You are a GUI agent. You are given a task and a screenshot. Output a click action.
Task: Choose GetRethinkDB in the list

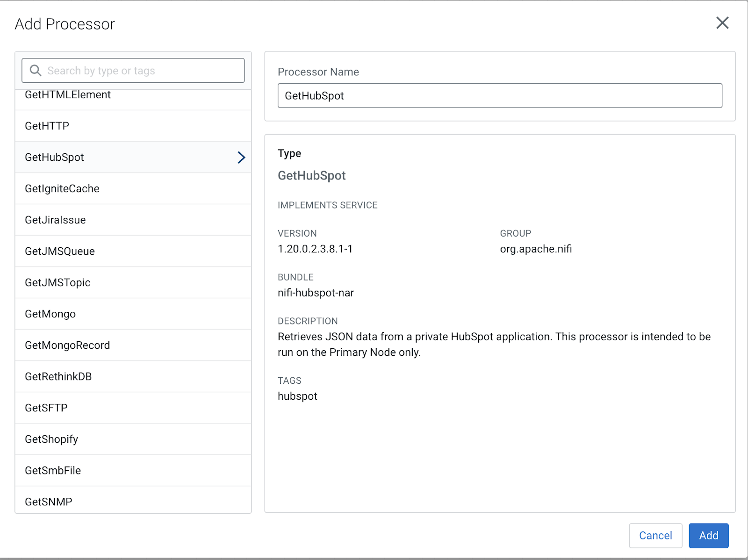(133, 377)
